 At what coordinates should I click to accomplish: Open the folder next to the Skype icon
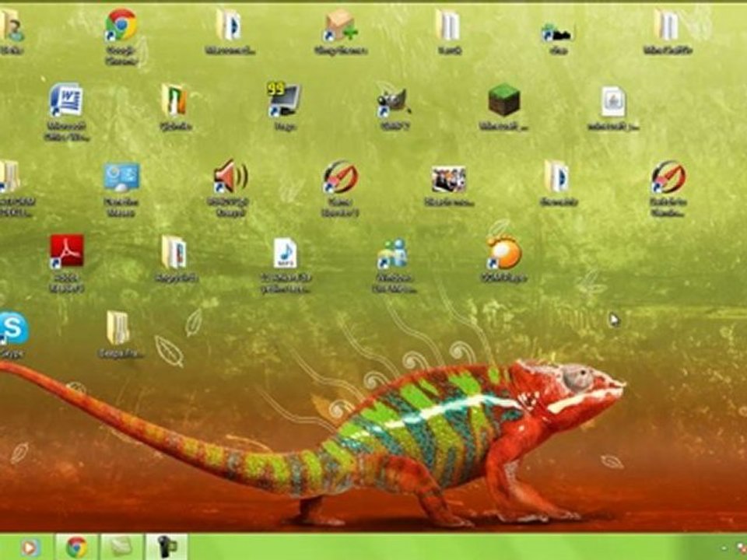pyautogui.click(x=118, y=327)
